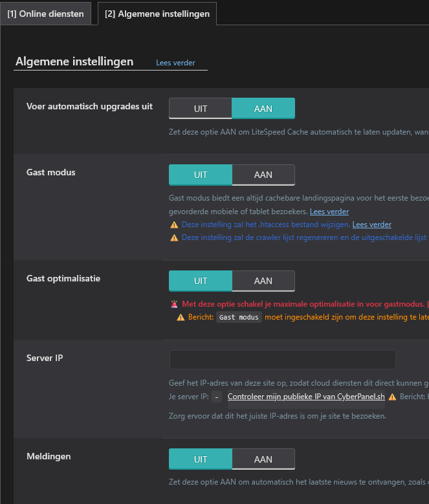Open 'Controleer mijn publieke IP van CyberPanel.sh' link
The image size is (429, 504).
pos(306,397)
